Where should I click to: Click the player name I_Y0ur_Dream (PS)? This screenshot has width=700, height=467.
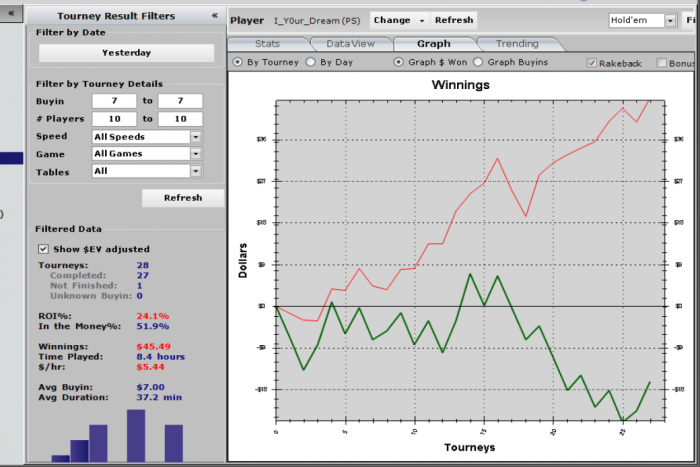click(317, 21)
